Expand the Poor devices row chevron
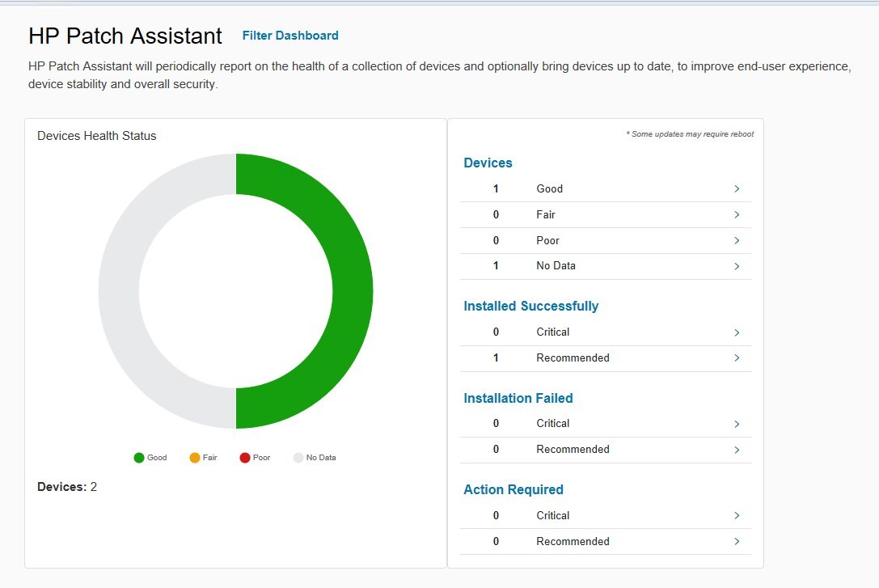Screen dimensions: 879x588 pos(737,241)
